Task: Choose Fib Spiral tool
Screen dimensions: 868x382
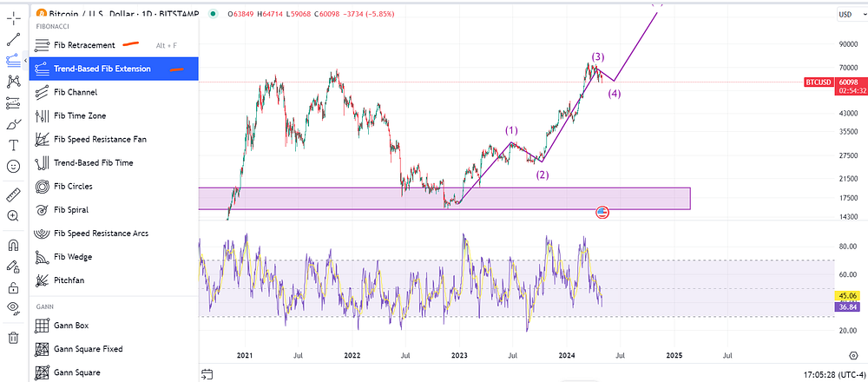Action: (x=114, y=210)
